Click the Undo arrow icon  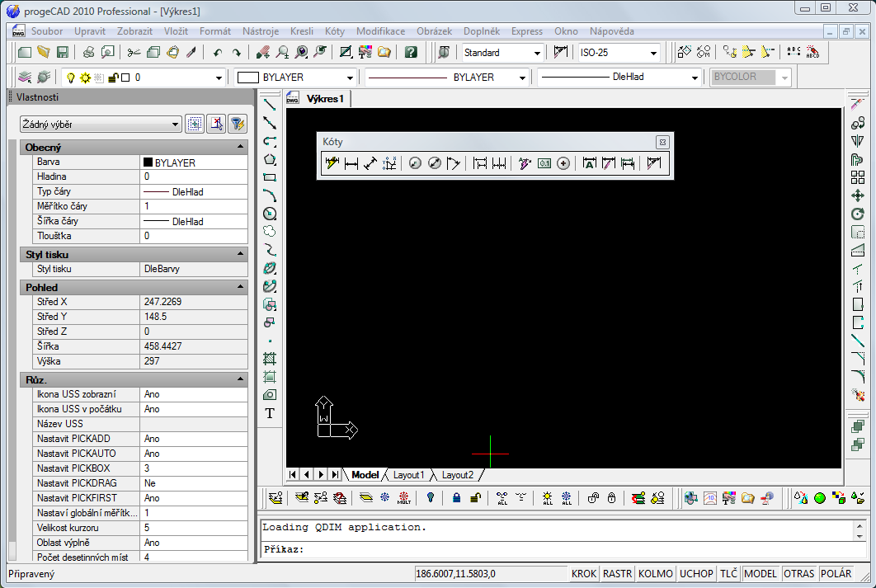click(217, 53)
